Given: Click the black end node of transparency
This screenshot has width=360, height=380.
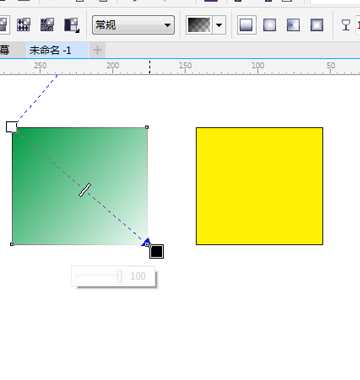Looking at the screenshot, I should 156,251.
